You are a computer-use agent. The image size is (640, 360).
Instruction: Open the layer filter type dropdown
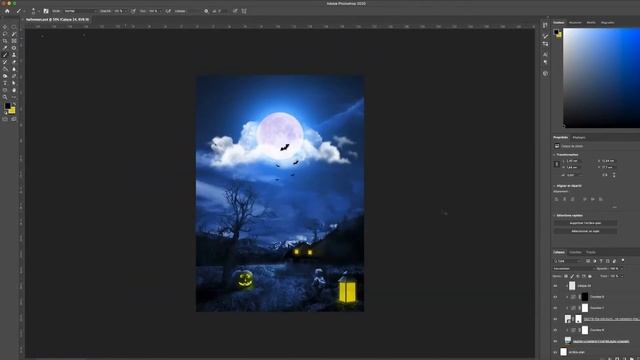[x=568, y=261]
